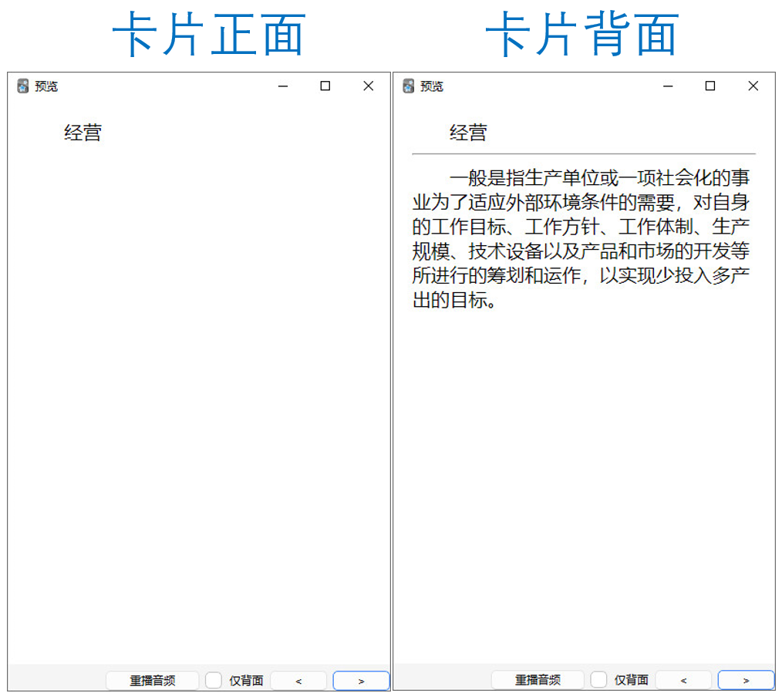Click the 卡片背面 heading text
The image size is (782, 700).
pos(582,35)
